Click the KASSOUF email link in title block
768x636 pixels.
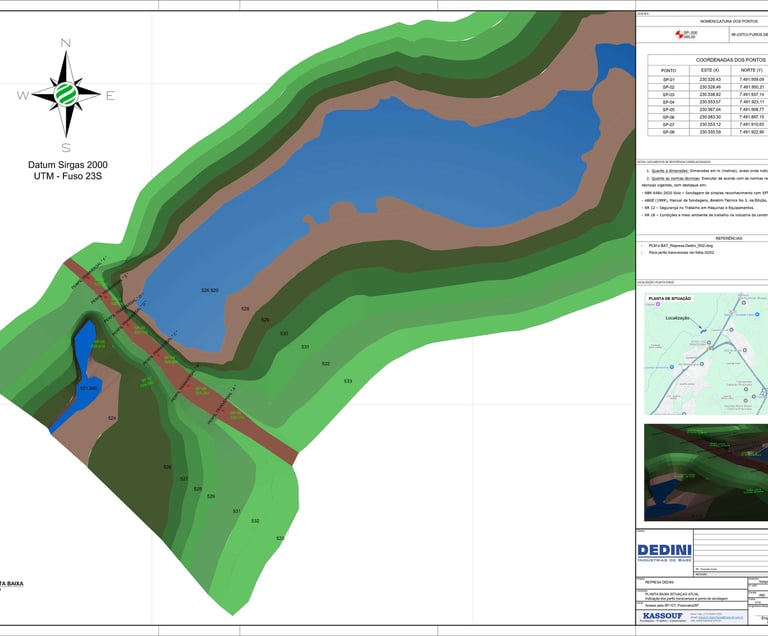pos(721,618)
